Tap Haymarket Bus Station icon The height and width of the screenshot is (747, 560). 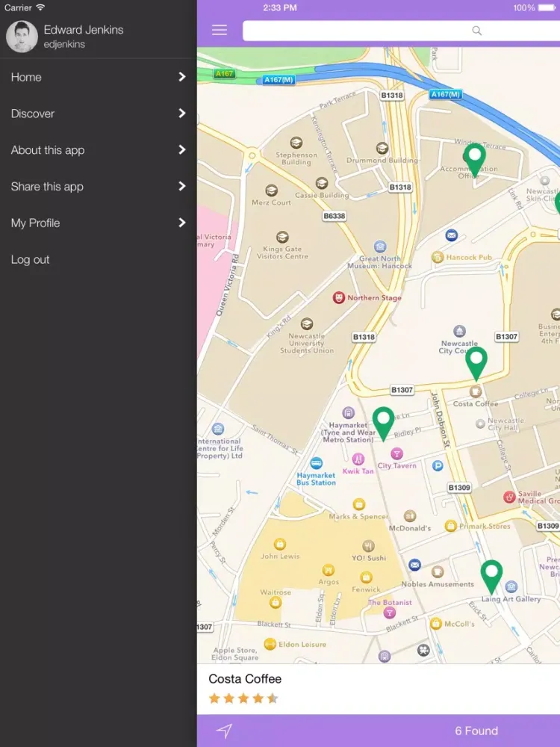point(316,463)
